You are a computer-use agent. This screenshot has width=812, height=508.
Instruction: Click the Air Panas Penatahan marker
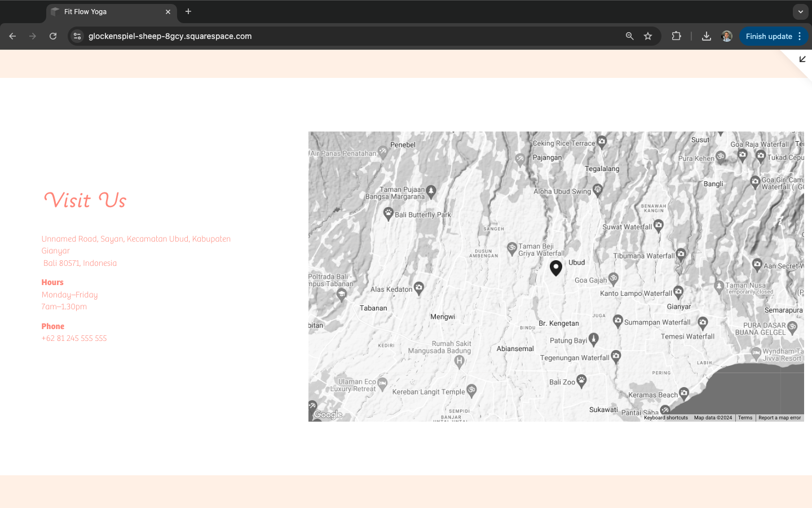point(383,151)
